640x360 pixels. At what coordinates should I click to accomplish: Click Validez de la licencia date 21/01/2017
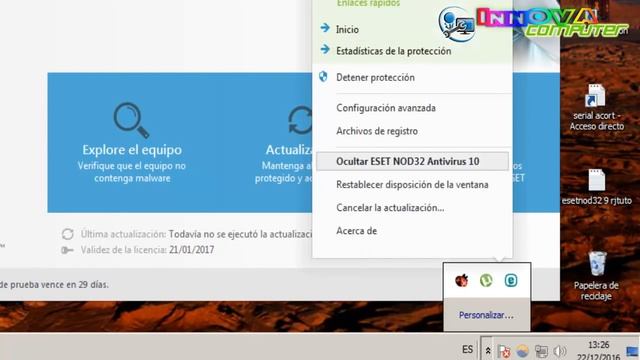click(x=191, y=250)
